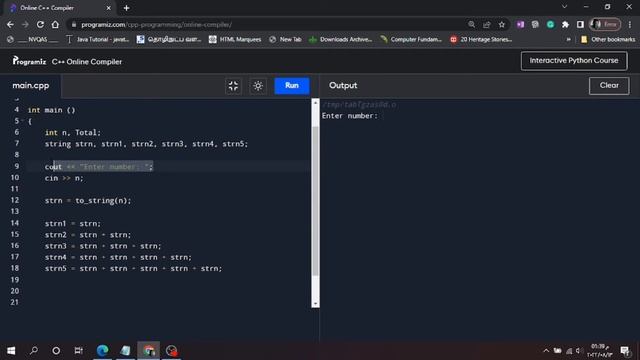Open Cortana circle icon

coord(56,351)
